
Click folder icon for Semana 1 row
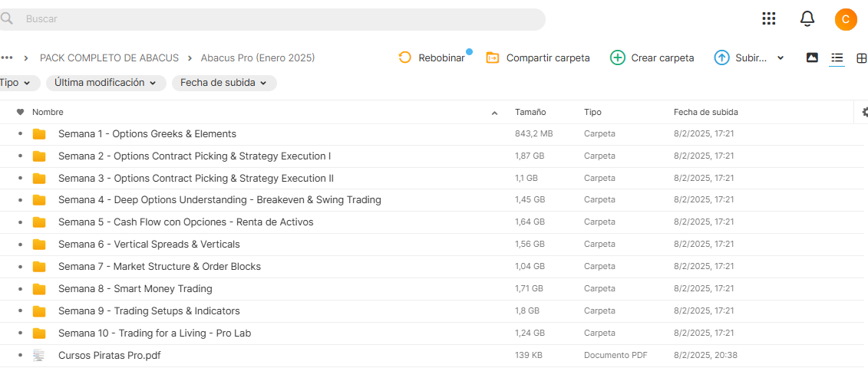coord(38,134)
